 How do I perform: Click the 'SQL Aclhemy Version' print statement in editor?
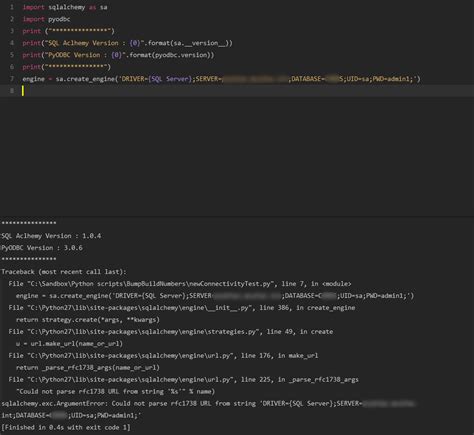click(127, 43)
